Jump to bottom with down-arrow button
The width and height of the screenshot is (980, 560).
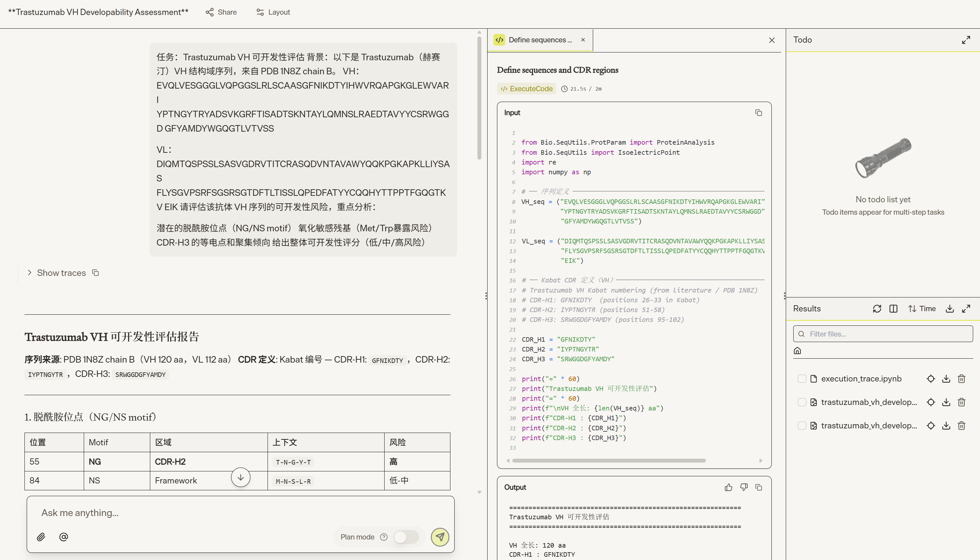point(241,477)
